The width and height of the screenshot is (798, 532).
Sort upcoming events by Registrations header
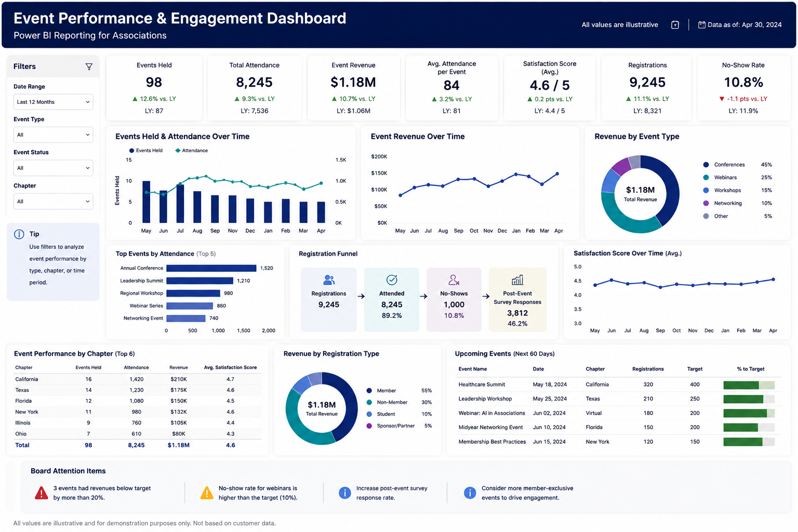pyautogui.click(x=648, y=369)
